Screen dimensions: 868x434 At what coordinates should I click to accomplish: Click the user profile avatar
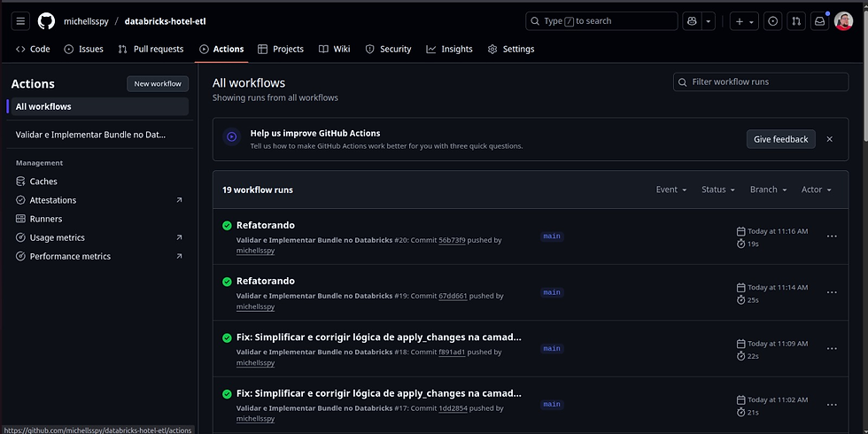point(843,21)
